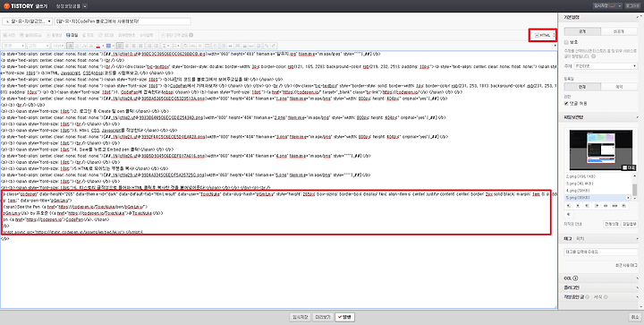
Task: Click the 임시저장 button at bottom
Action: pos(300,317)
